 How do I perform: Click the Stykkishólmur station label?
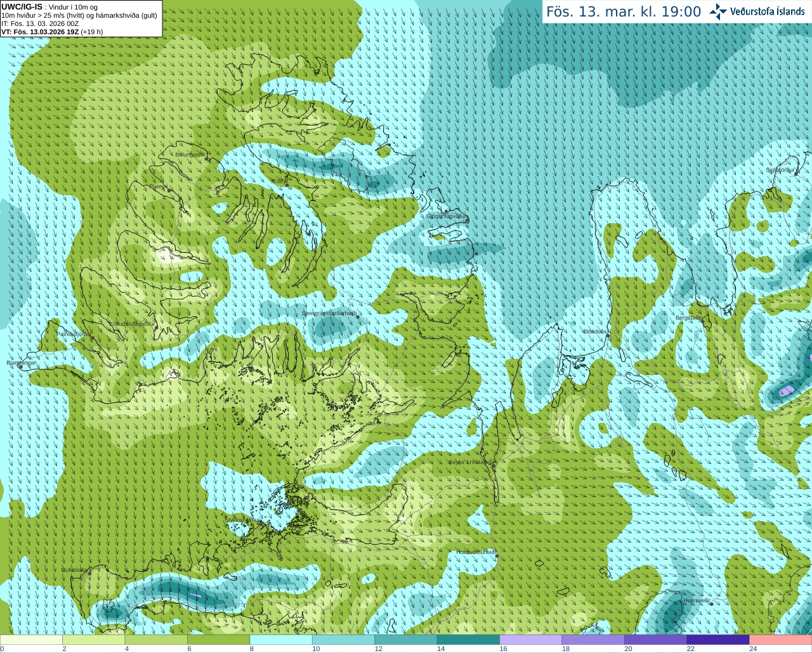243,520
